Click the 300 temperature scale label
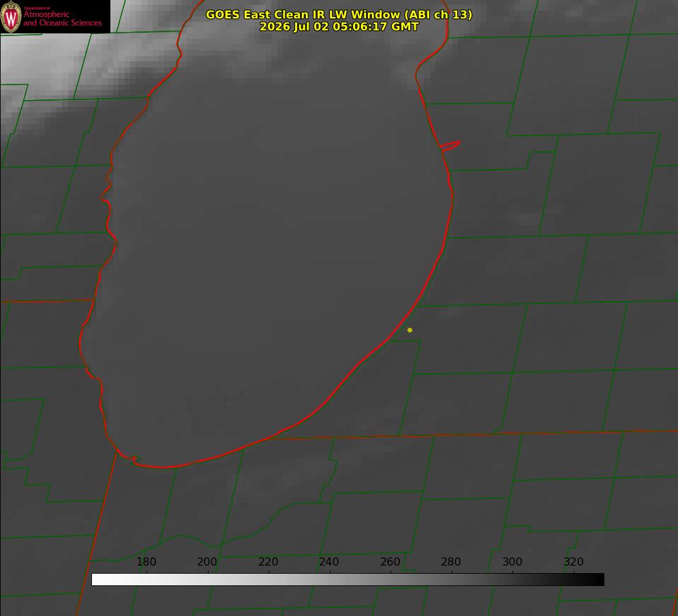678x616 pixels. pos(512,561)
